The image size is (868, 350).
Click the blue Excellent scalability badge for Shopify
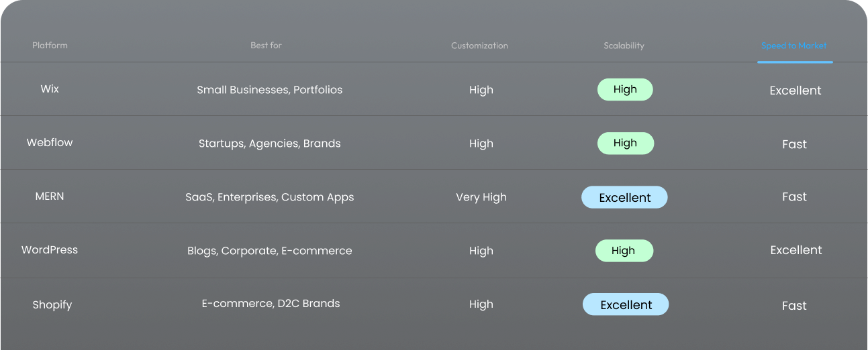pos(626,304)
